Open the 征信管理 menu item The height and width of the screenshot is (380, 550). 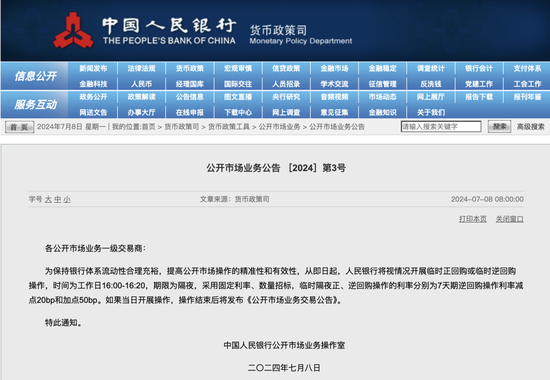click(x=383, y=84)
